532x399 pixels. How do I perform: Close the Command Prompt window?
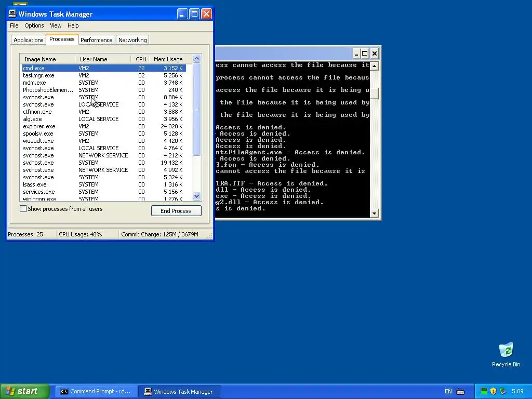pyautogui.click(x=374, y=54)
